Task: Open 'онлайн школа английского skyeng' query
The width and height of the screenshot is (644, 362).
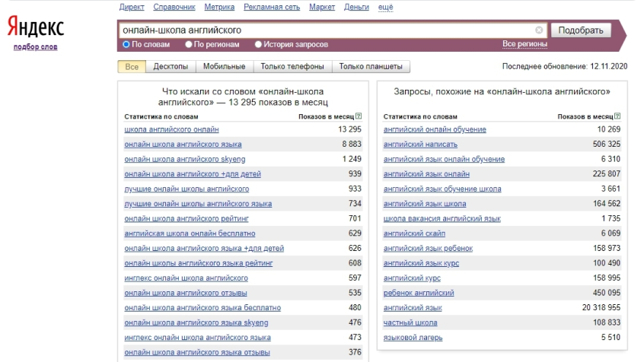Action: tap(184, 159)
